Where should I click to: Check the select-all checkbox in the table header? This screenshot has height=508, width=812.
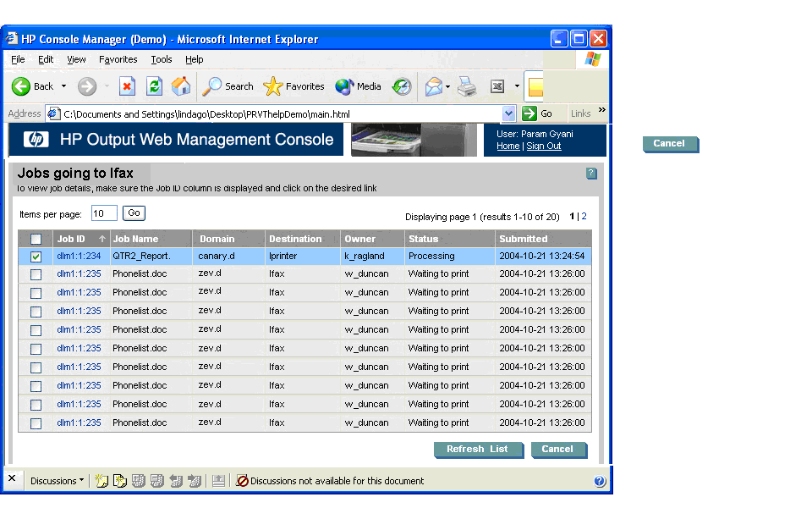[36, 239]
